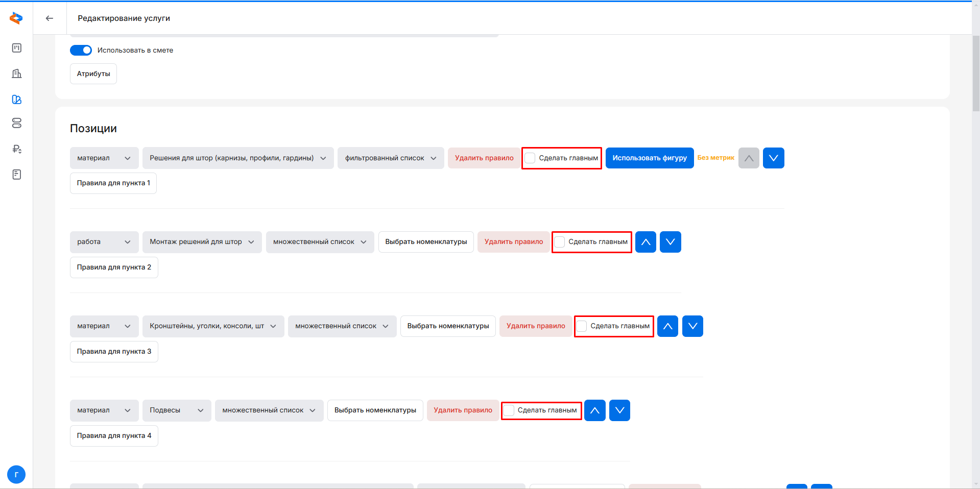Viewport: 980px width, 489px height.
Task: Open the building icon in sidebar
Action: click(x=16, y=74)
